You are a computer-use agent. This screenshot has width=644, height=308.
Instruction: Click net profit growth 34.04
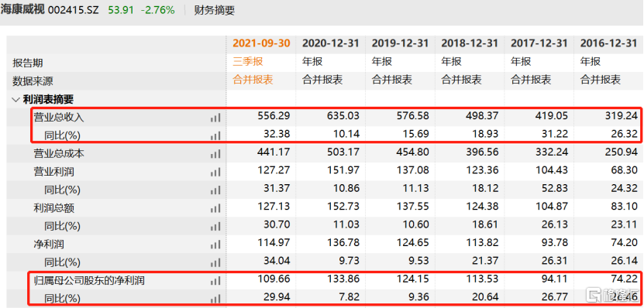[x=277, y=261]
